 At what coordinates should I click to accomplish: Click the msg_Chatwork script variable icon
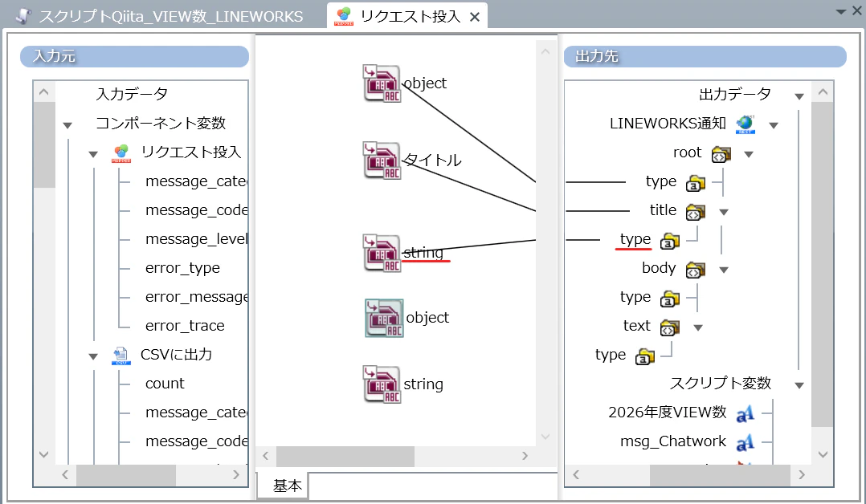tap(745, 442)
